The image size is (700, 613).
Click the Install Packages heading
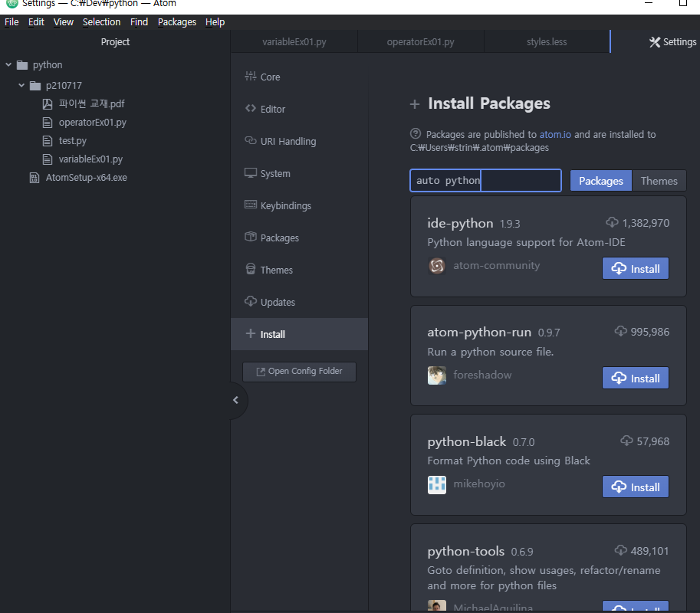click(x=489, y=103)
